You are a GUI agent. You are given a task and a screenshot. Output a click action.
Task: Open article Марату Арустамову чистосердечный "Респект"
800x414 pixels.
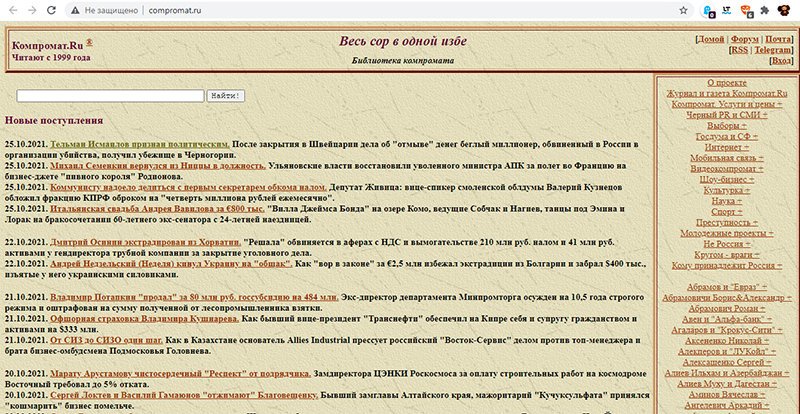(181, 374)
